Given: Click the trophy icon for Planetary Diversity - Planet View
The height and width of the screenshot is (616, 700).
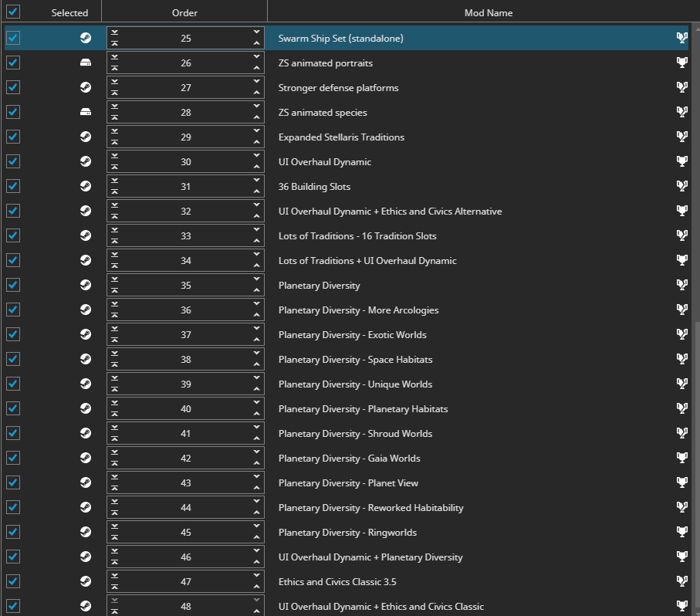Looking at the screenshot, I should click(x=681, y=482).
